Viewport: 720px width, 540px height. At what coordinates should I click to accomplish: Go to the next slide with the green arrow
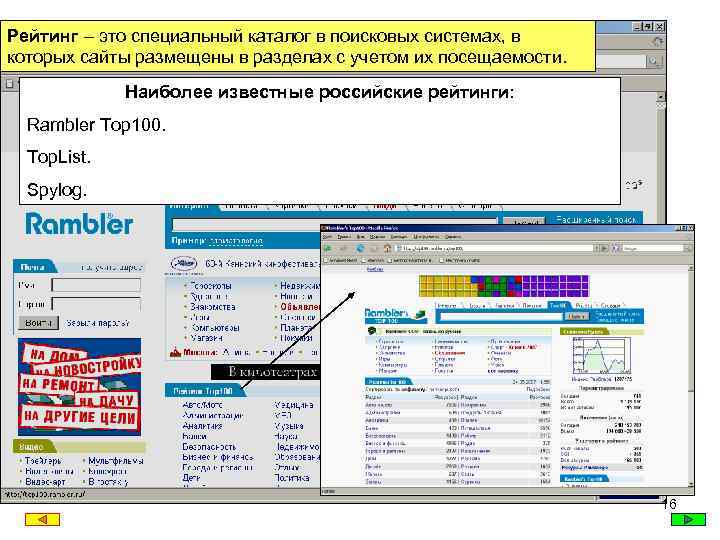coord(688,519)
